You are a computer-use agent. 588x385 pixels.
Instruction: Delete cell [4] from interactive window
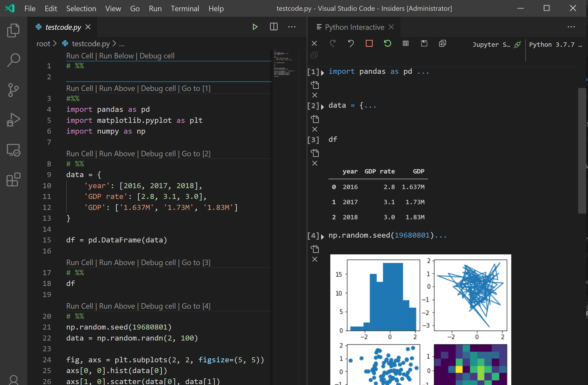pos(315,259)
